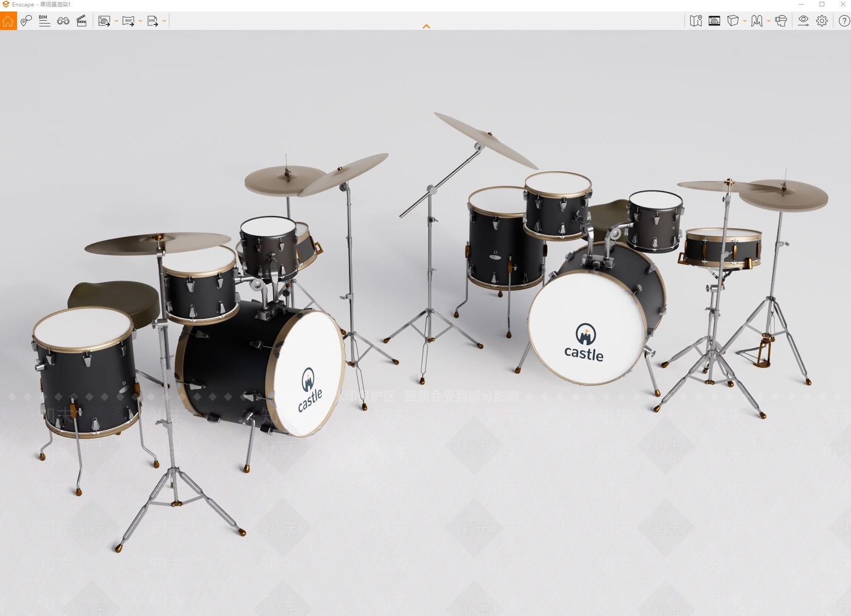Screen dimensions: 851x616
Task: Open the Video Editor clapperboard
Action: pyautogui.click(x=81, y=21)
